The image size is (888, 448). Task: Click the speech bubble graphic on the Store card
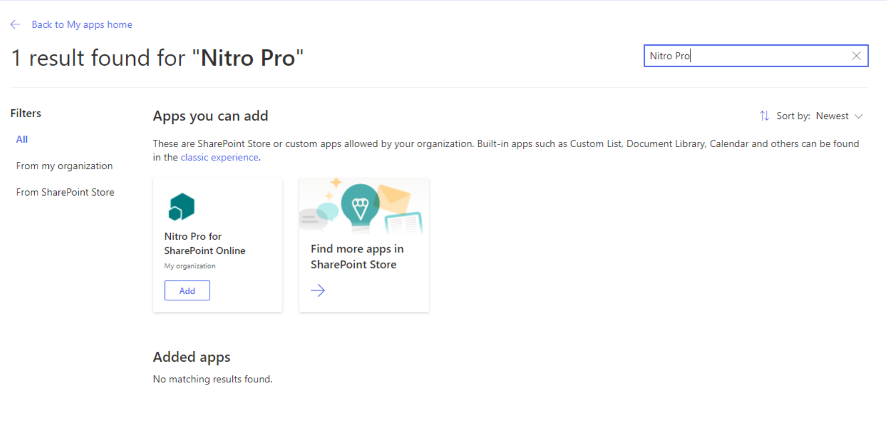click(326, 212)
